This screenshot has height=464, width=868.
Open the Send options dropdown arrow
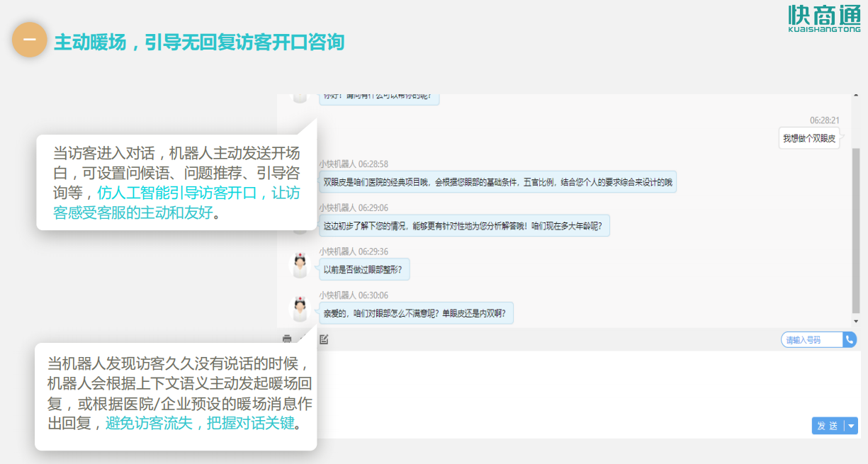click(850, 426)
